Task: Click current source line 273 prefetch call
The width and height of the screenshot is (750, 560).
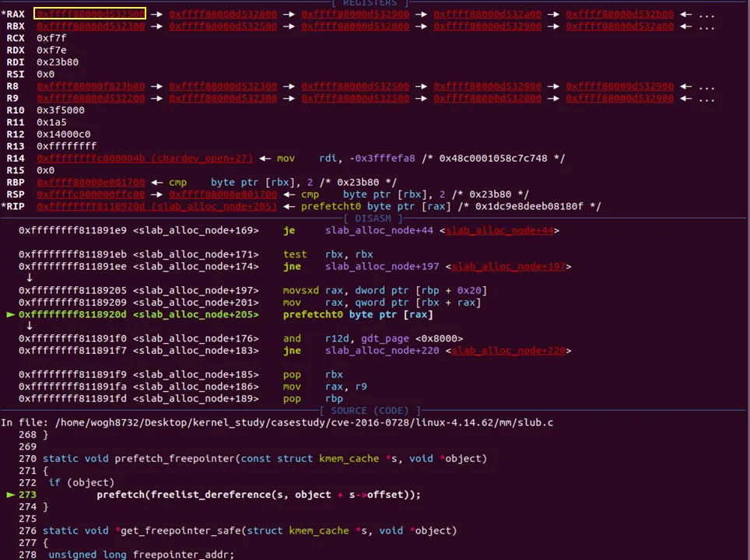Action: pos(258,495)
